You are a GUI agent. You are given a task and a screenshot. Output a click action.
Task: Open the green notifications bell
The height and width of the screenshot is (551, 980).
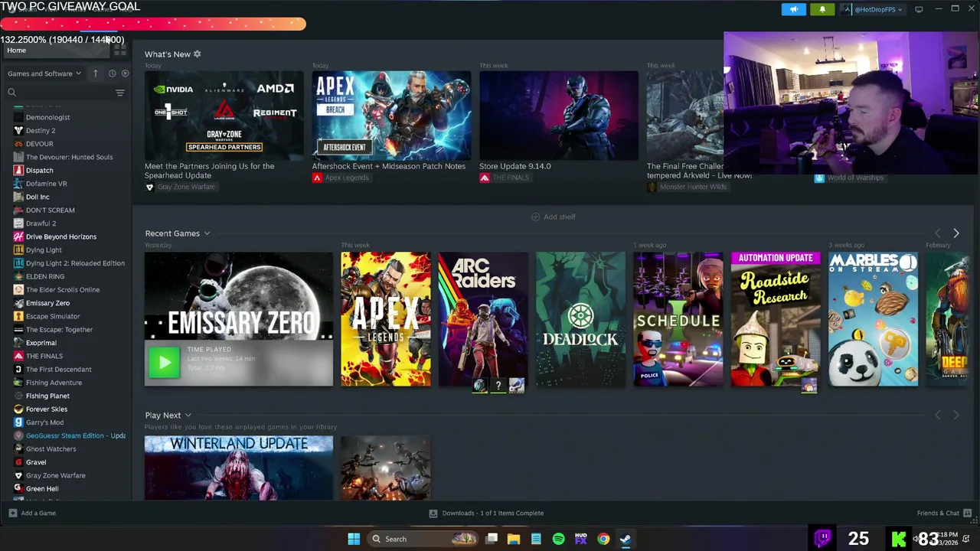822,9
